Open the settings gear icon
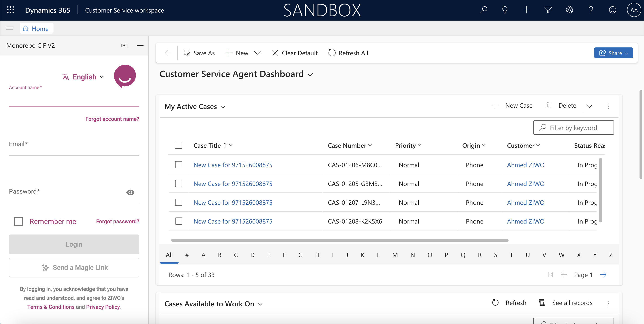Image resolution: width=644 pixels, height=324 pixels. pyautogui.click(x=569, y=10)
